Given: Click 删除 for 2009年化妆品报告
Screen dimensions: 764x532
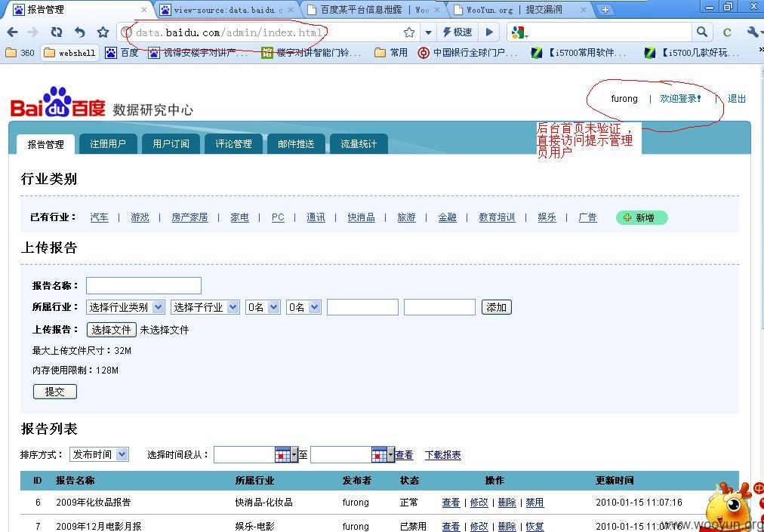Looking at the screenshot, I should (x=507, y=503).
